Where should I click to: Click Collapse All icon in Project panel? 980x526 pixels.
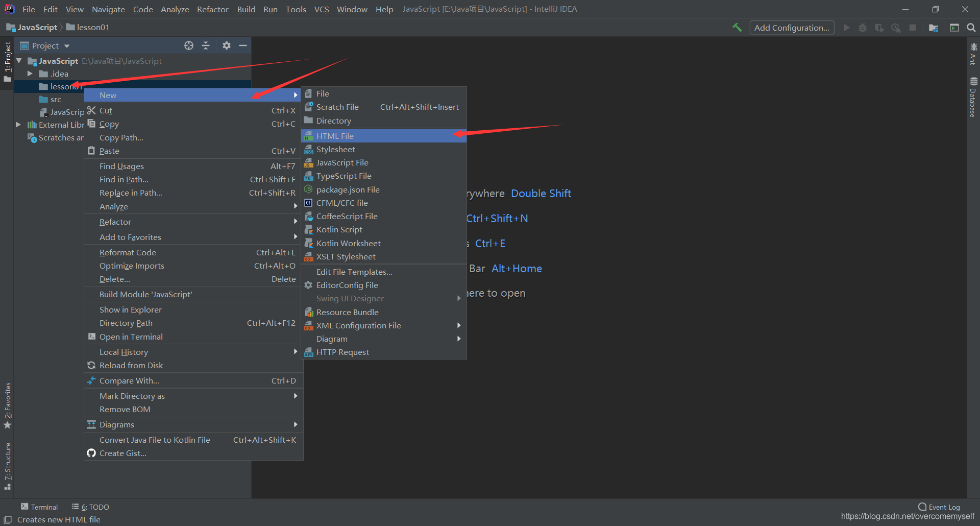pos(206,45)
